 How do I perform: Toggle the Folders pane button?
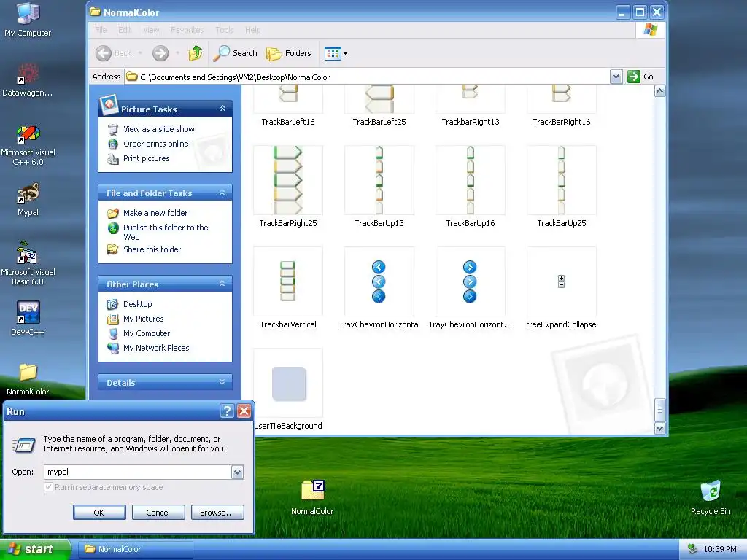289,53
